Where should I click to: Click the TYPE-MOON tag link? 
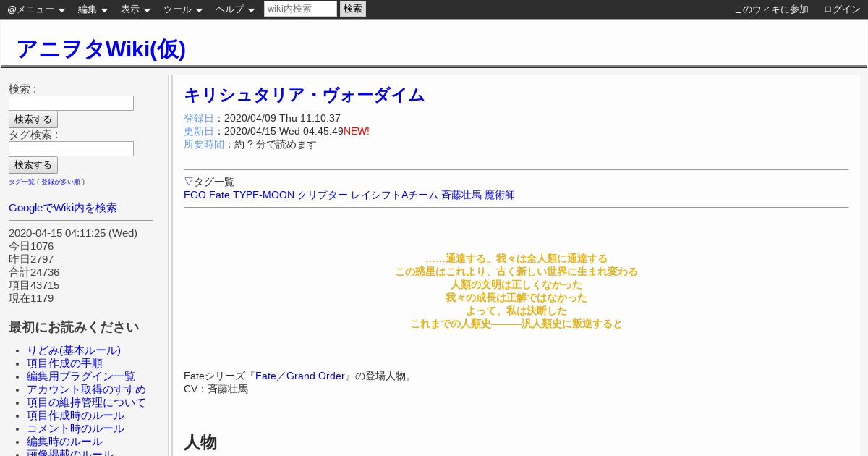[x=263, y=195]
